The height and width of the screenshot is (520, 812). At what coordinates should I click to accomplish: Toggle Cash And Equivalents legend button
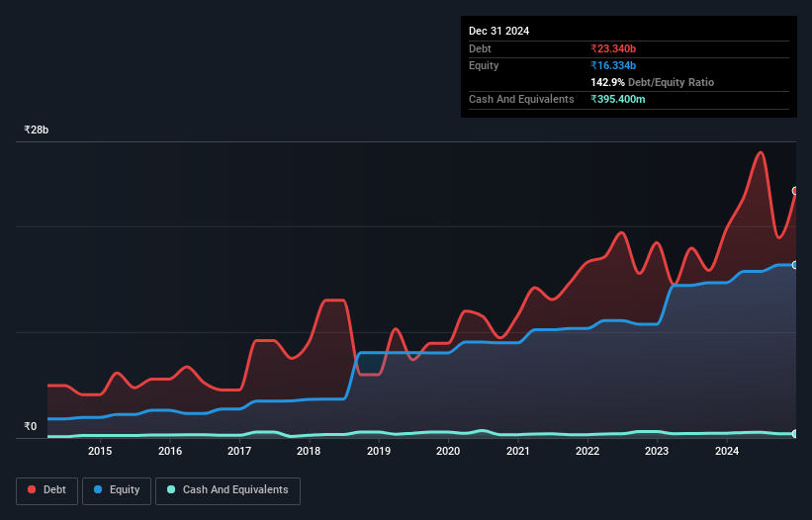coord(227,490)
